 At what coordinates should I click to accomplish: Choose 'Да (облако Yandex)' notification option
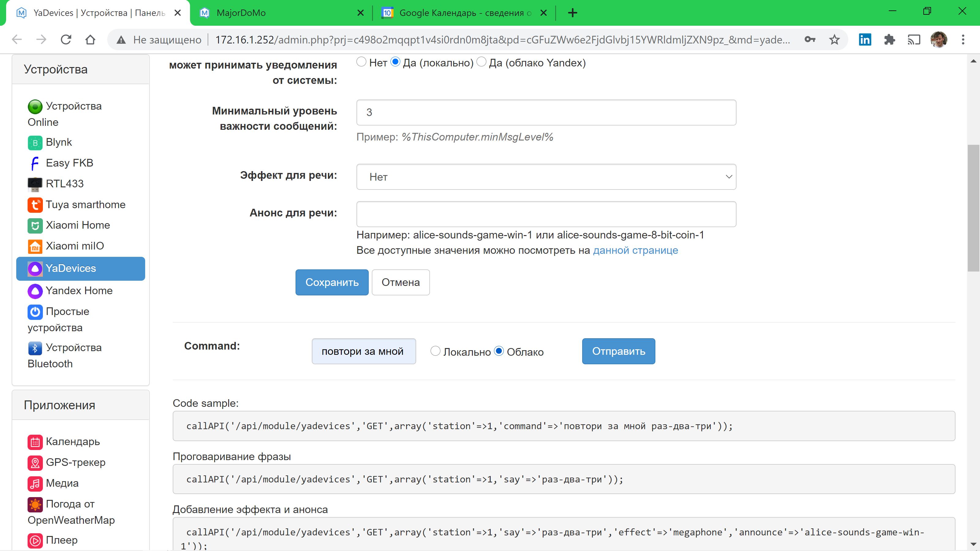(481, 62)
